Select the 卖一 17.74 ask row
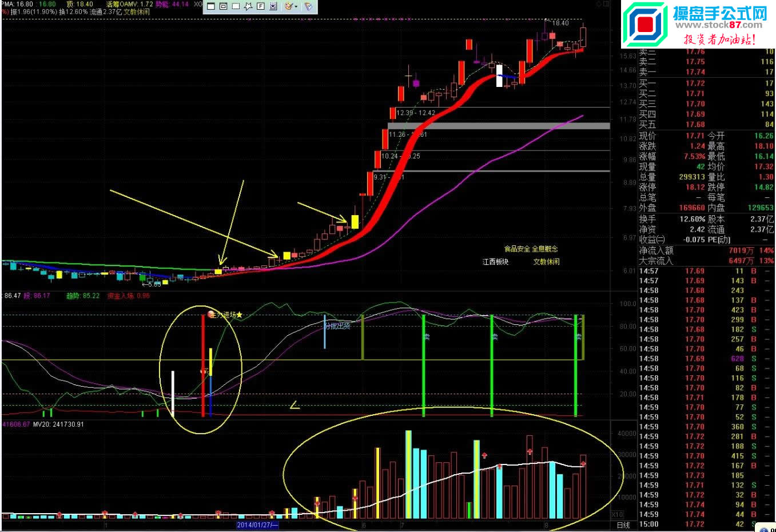Image resolution: width=776 pixels, height=532 pixels. click(706, 72)
